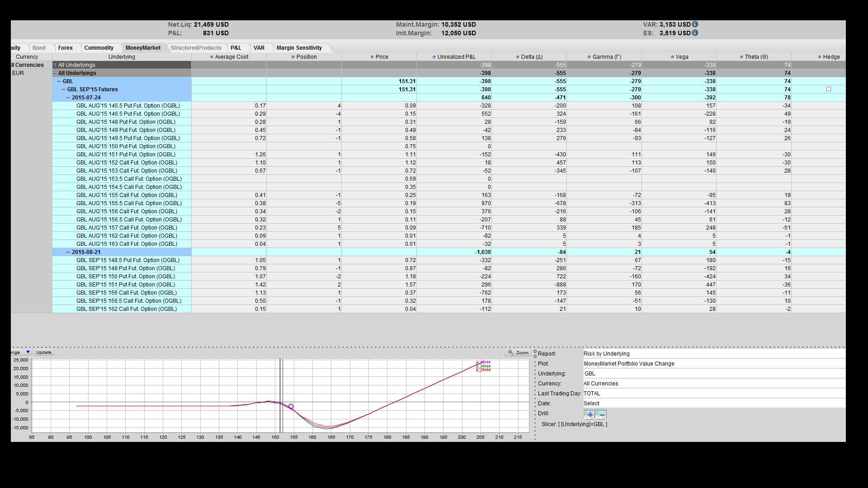Open the Report selector field

714,354
